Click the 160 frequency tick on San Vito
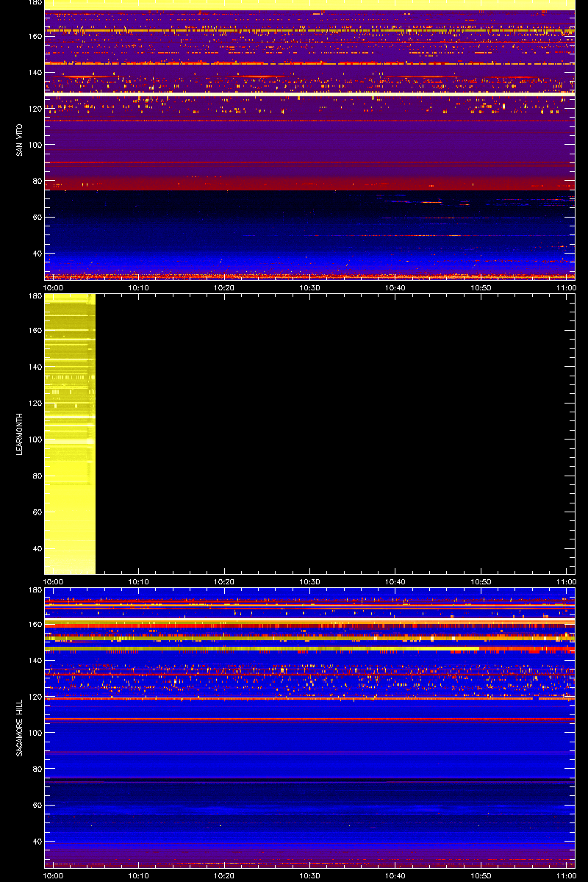Image resolution: width=588 pixels, height=882 pixels. pyautogui.click(x=35, y=37)
